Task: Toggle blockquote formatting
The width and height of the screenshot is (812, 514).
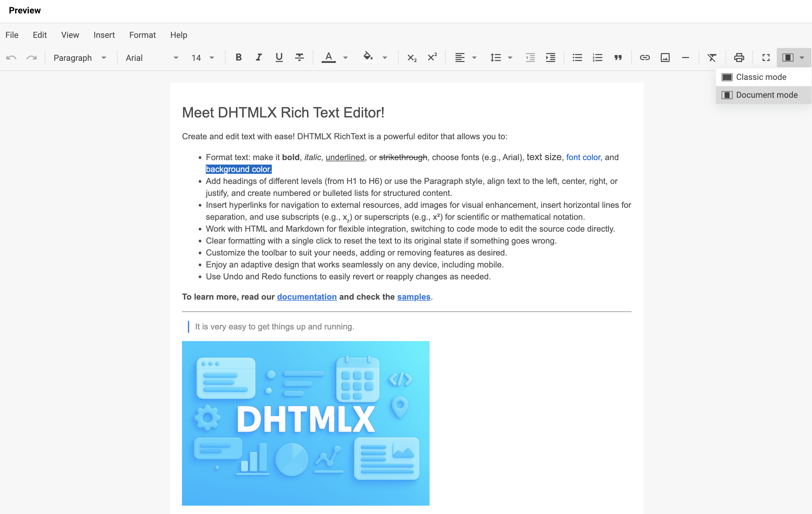Action: click(x=618, y=58)
